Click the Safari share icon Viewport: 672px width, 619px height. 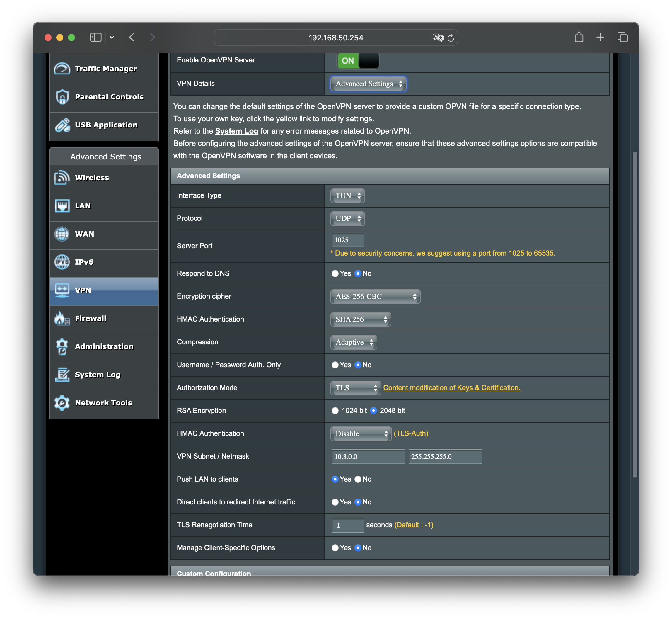[x=579, y=37]
